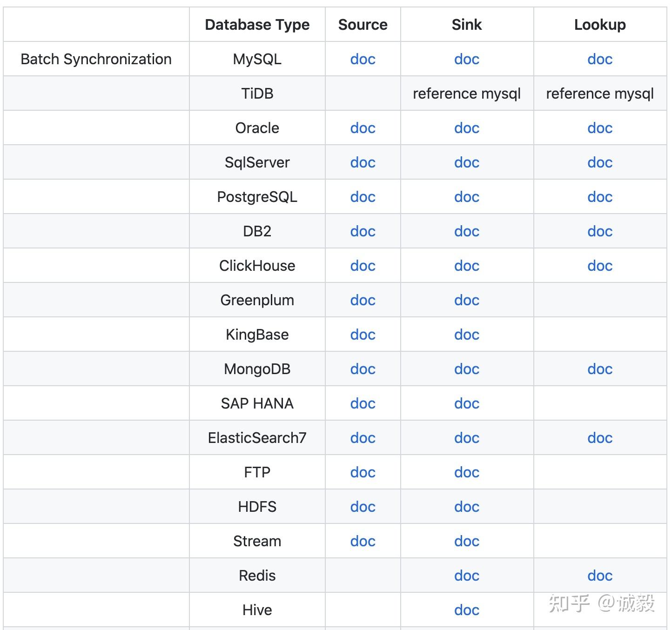Follow SAP HANA Source doc link
This screenshot has height=630, width=672.
point(363,403)
